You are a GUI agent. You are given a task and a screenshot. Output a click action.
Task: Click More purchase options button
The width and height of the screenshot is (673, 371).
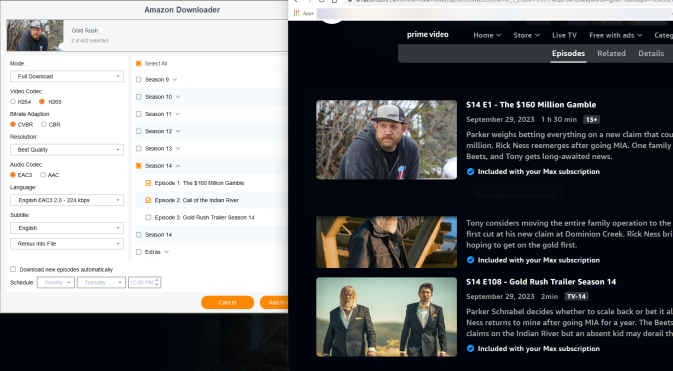[515, 195]
